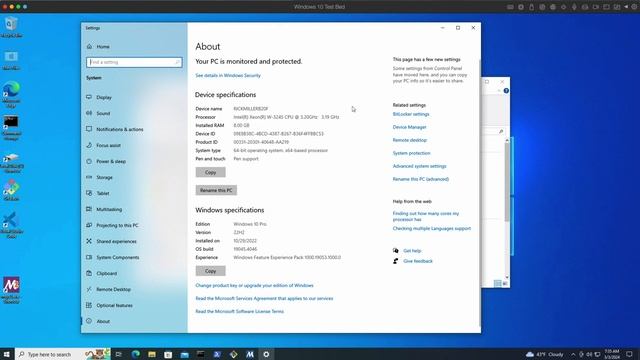Click Change product key or upgrade link
640x360 pixels.
pos(254,285)
